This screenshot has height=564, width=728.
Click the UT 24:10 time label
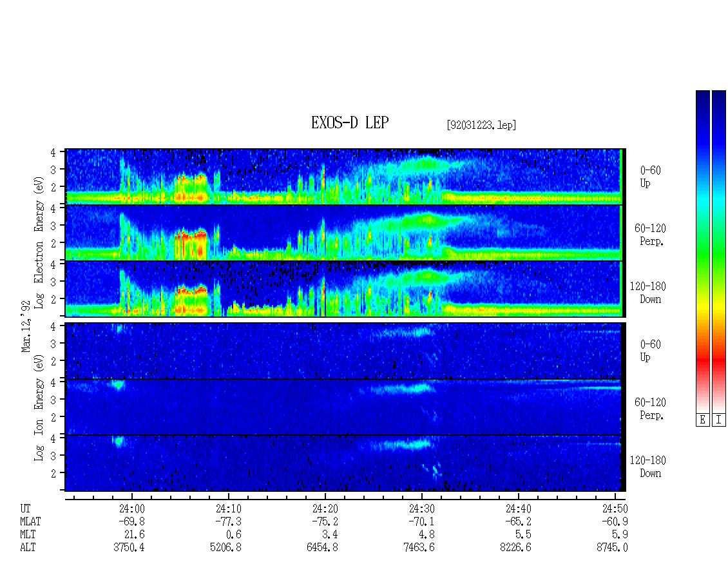[x=229, y=509]
